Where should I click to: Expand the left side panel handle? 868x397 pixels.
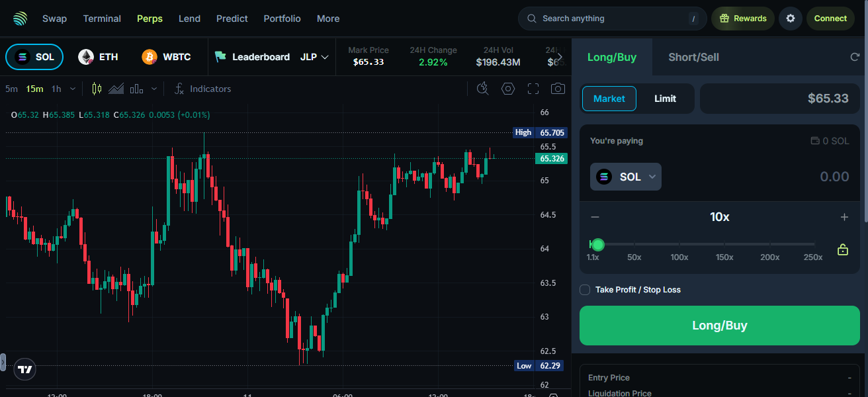click(x=3, y=362)
